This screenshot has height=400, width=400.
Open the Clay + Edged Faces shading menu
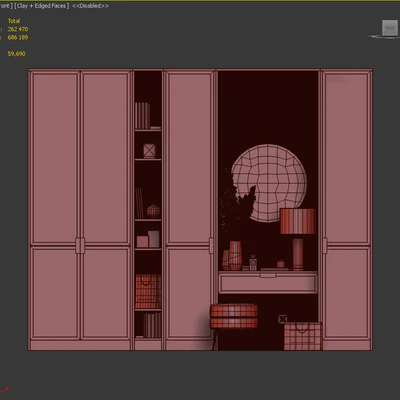(x=42, y=6)
